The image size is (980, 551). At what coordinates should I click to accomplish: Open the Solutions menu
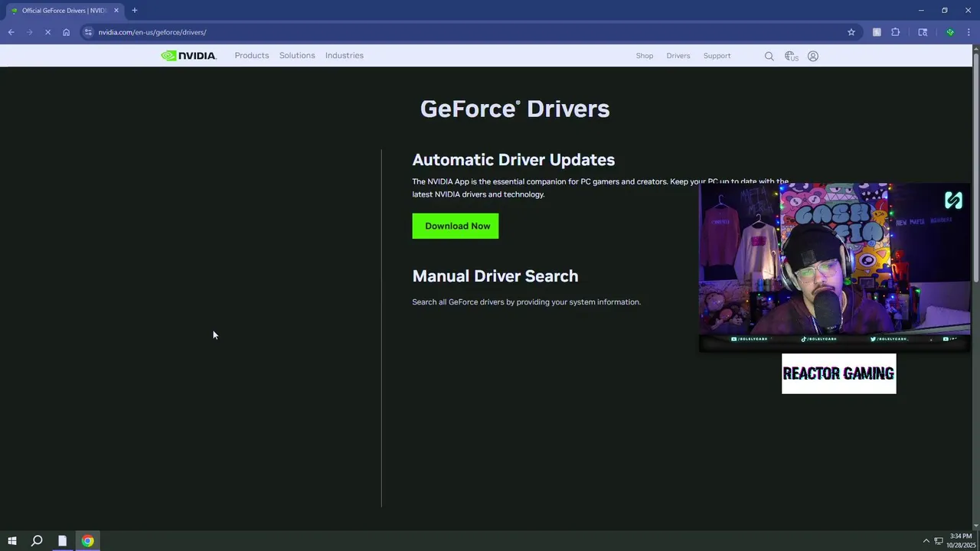coord(297,56)
